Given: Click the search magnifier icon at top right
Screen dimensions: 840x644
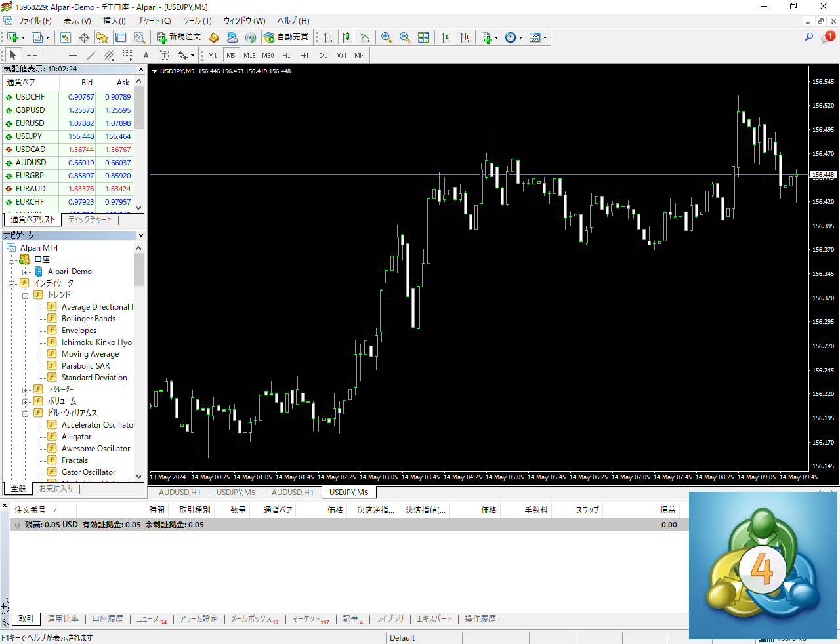Looking at the screenshot, I should coord(808,37).
